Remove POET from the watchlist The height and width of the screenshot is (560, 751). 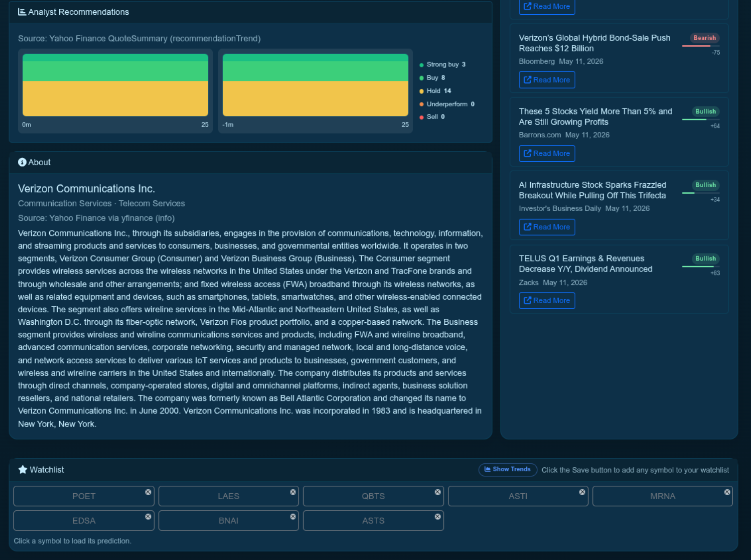148,492
